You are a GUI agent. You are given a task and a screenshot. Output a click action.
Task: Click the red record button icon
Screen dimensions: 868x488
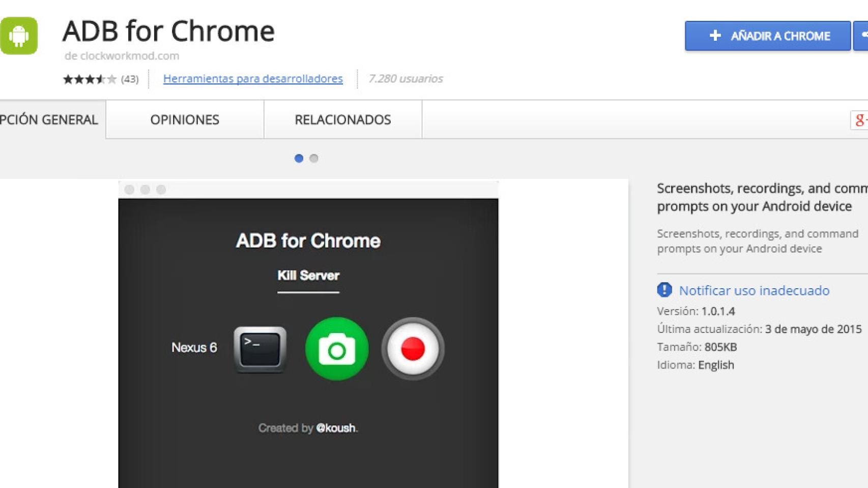(x=413, y=349)
